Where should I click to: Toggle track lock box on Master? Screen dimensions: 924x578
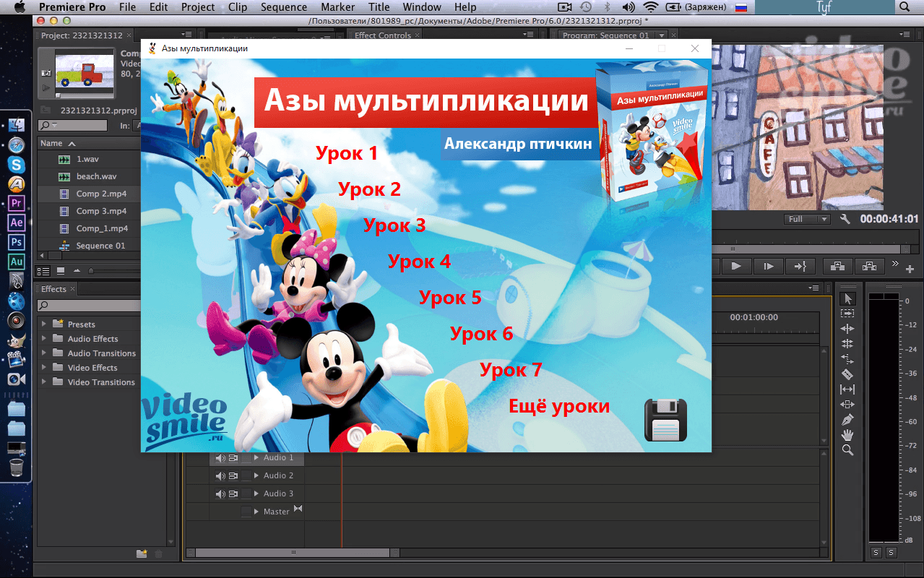[x=246, y=512]
